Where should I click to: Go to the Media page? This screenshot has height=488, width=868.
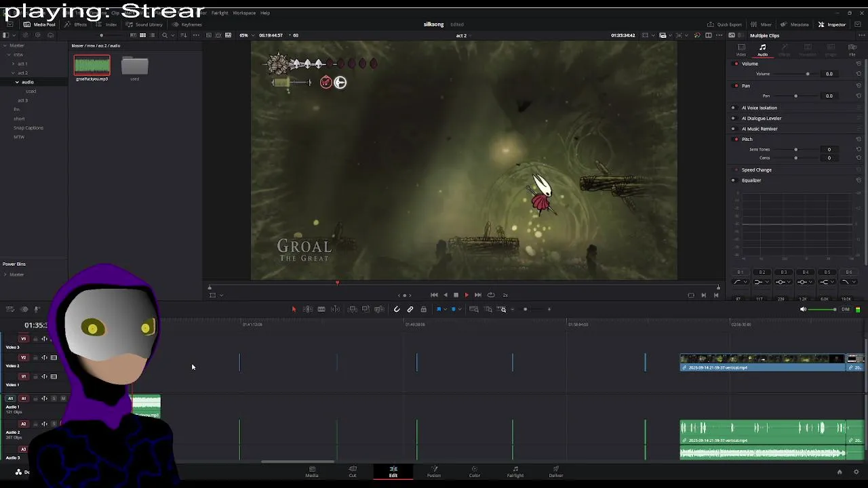[312, 472]
